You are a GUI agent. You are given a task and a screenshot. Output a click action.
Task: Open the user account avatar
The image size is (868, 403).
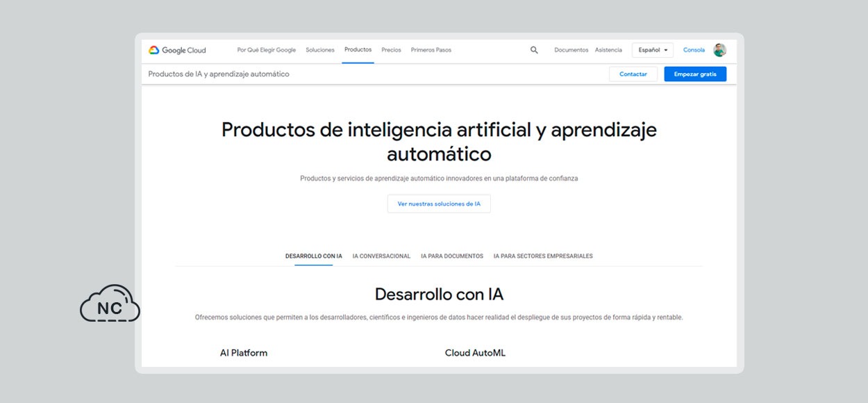click(x=719, y=50)
